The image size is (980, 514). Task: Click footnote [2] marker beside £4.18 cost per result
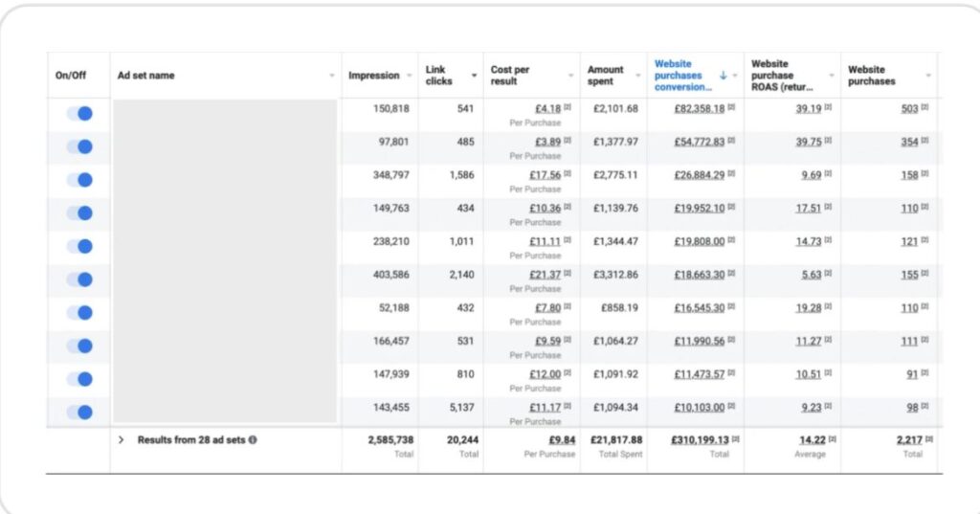pos(568,109)
